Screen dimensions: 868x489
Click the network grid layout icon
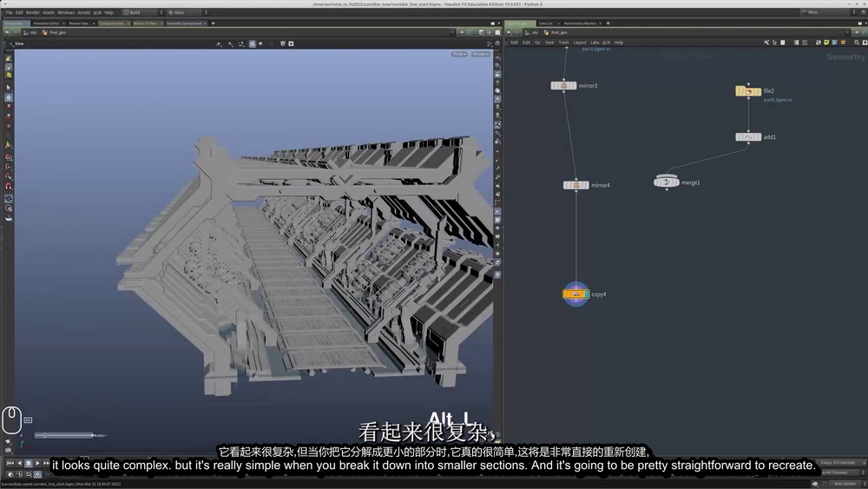click(x=805, y=43)
